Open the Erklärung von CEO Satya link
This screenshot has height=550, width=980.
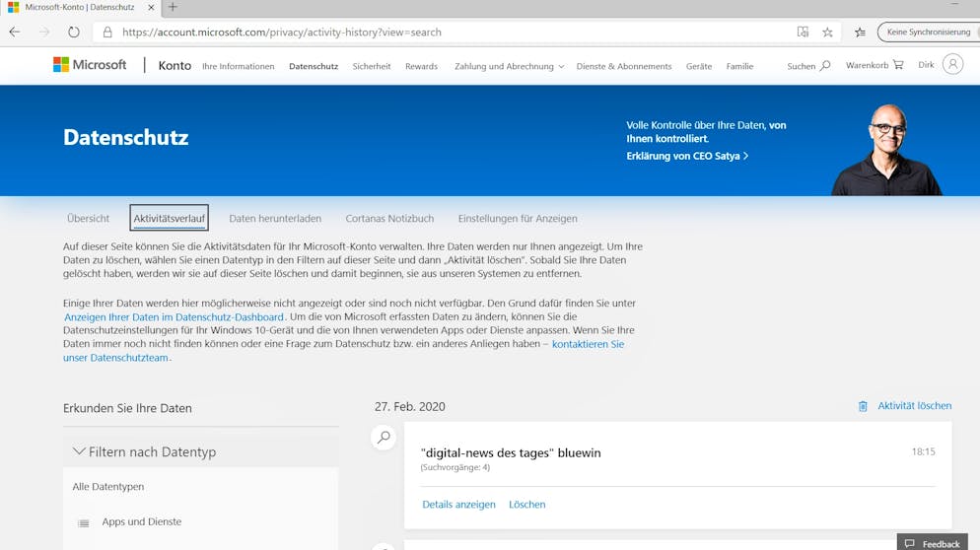coord(687,157)
